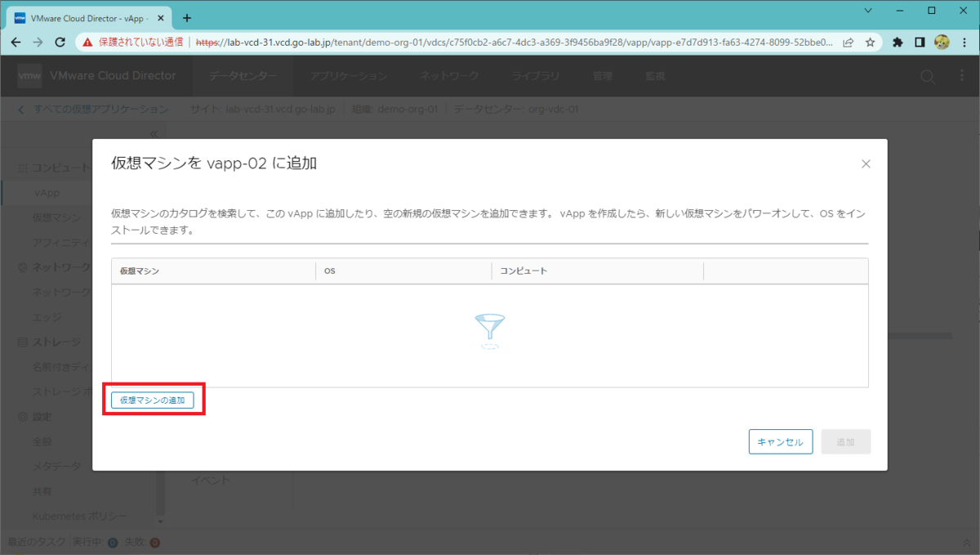
Task: Open the ネットワーク top menu
Action: coord(449,76)
